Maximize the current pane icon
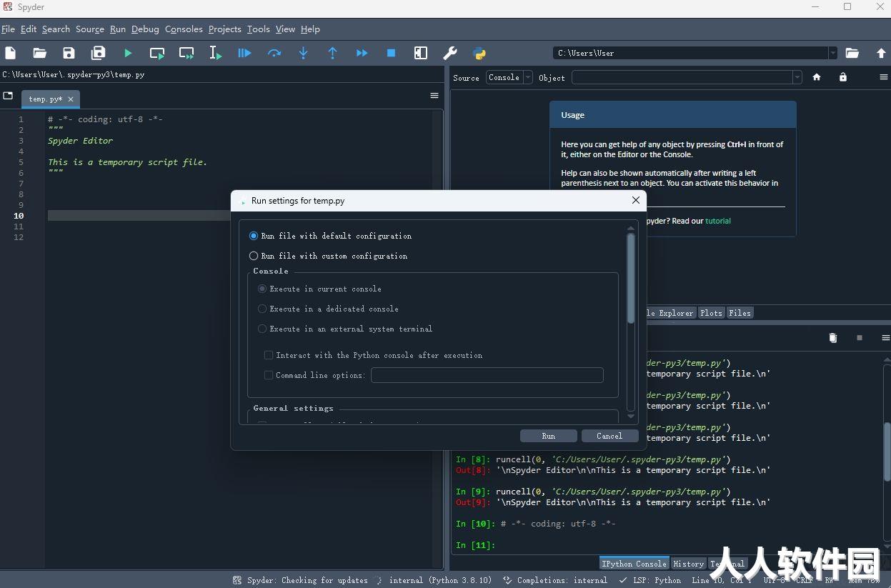891x588 pixels. [x=420, y=53]
